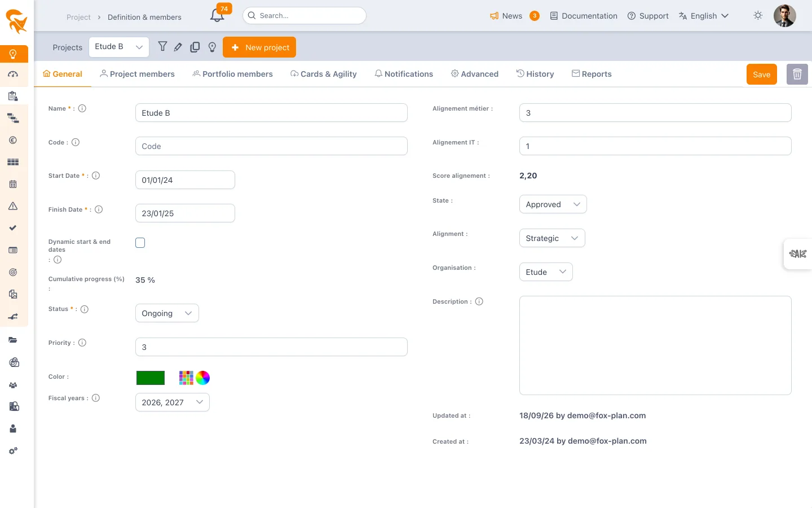Click the duplicate project copy icon
812x508 pixels.
pyautogui.click(x=195, y=47)
